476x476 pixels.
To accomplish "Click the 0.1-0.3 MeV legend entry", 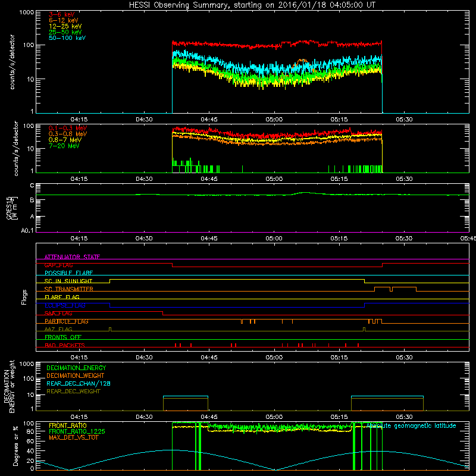I will (68, 128).
